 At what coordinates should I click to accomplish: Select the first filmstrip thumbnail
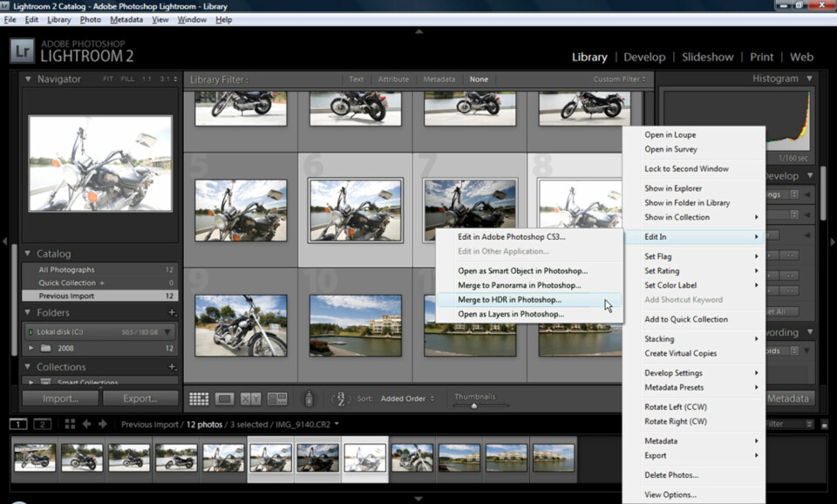35,458
